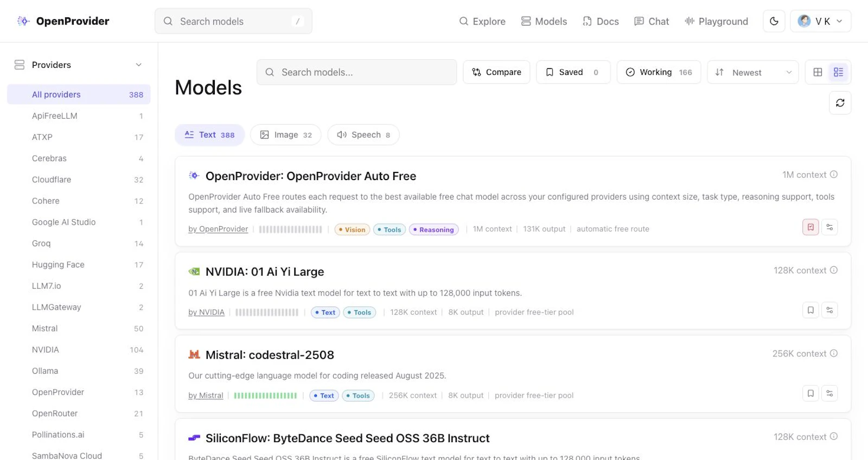Filter by Google AI Studio provider
Image resolution: width=868 pixels, height=460 pixels.
(79, 222)
